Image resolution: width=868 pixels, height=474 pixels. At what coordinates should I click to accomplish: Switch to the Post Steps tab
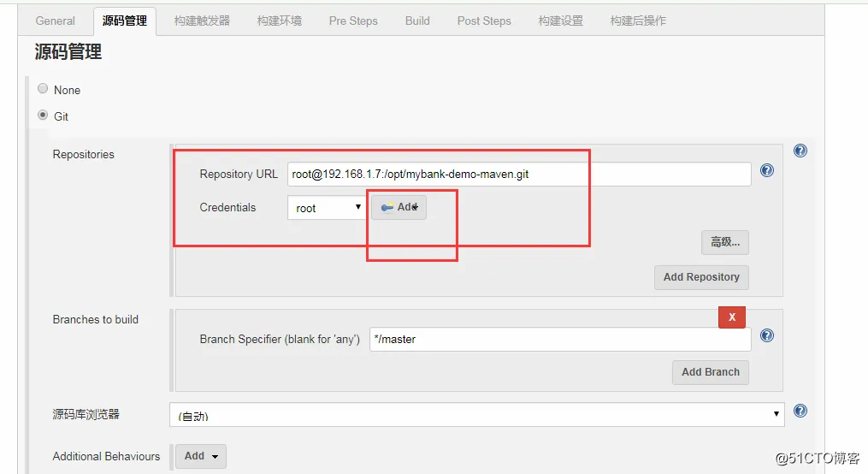click(484, 21)
